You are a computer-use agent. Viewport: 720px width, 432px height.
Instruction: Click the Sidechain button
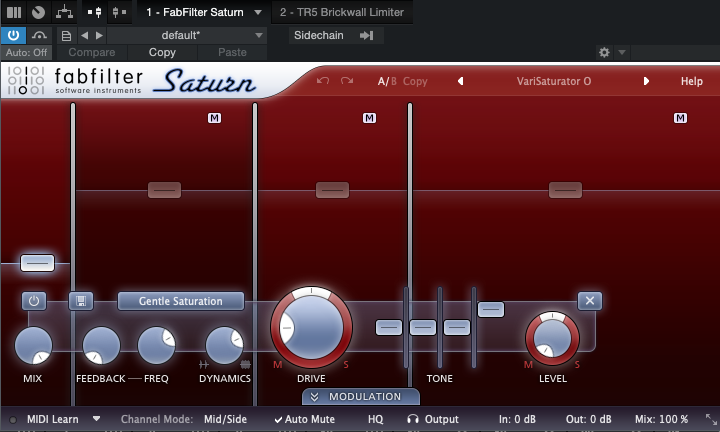tap(319, 35)
